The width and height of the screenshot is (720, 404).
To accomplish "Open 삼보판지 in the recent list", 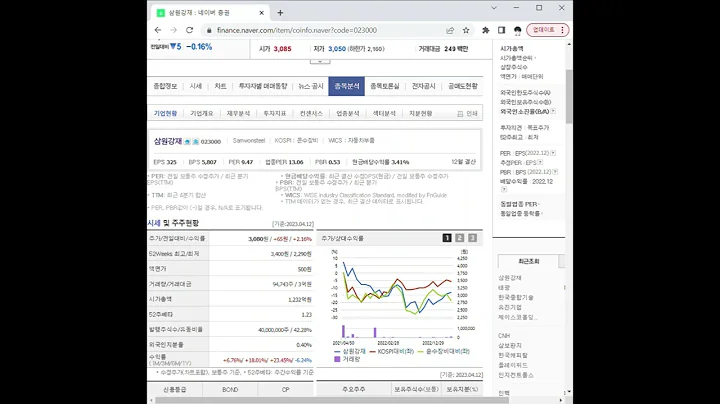I will coord(510,345).
